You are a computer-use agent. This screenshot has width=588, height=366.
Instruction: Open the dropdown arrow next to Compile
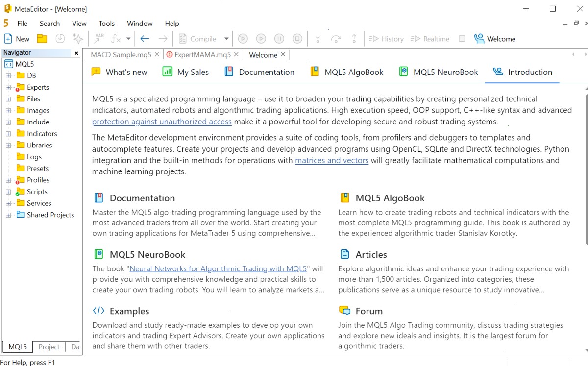[226, 39]
